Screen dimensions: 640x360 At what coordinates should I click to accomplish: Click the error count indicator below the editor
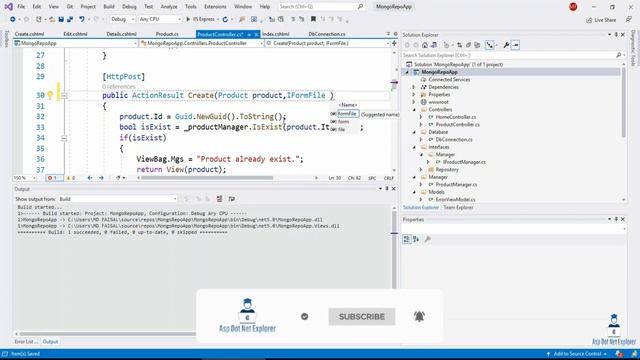point(53,178)
